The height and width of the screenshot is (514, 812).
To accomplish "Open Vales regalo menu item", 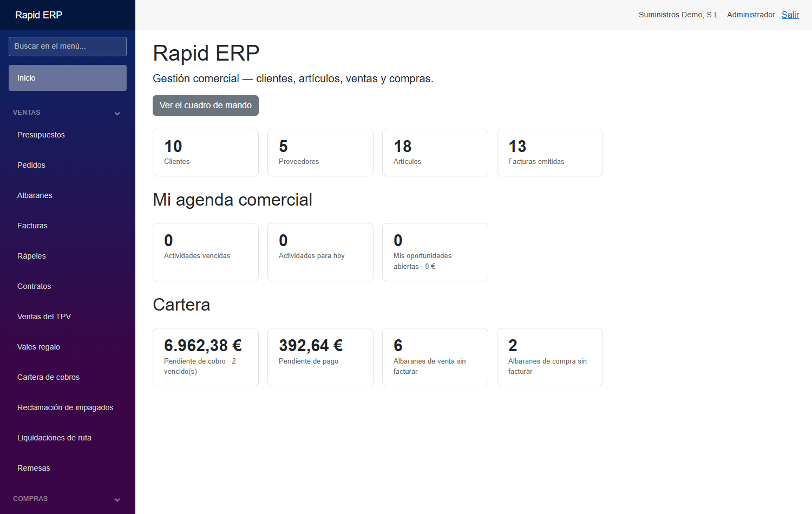I will click(68, 347).
